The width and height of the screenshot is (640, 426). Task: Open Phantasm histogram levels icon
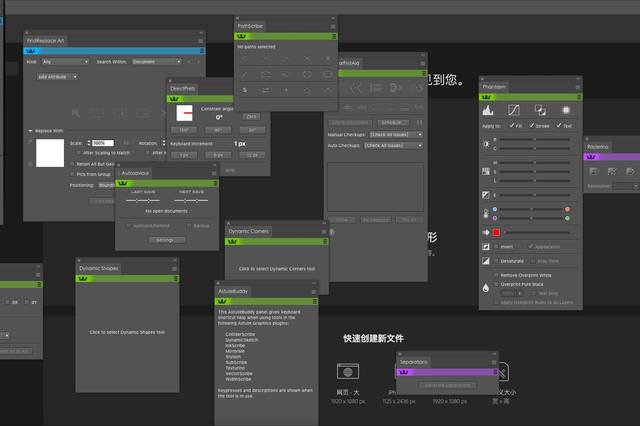pos(488,110)
